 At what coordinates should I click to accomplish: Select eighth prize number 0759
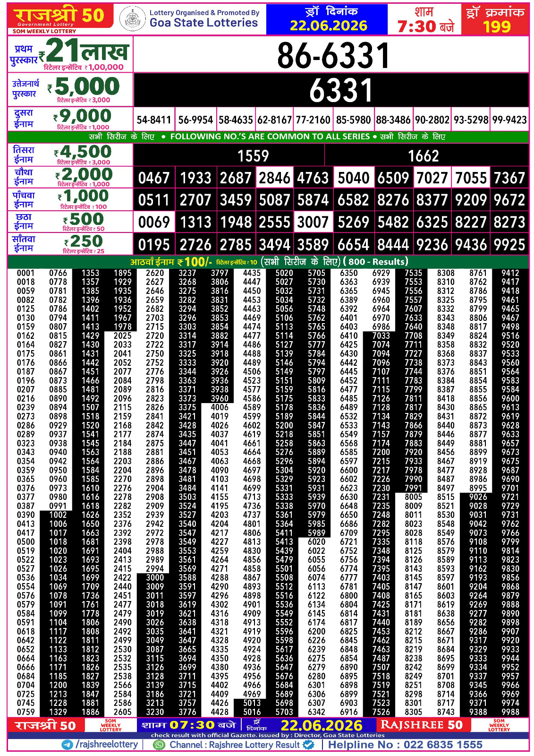tap(25, 712)
